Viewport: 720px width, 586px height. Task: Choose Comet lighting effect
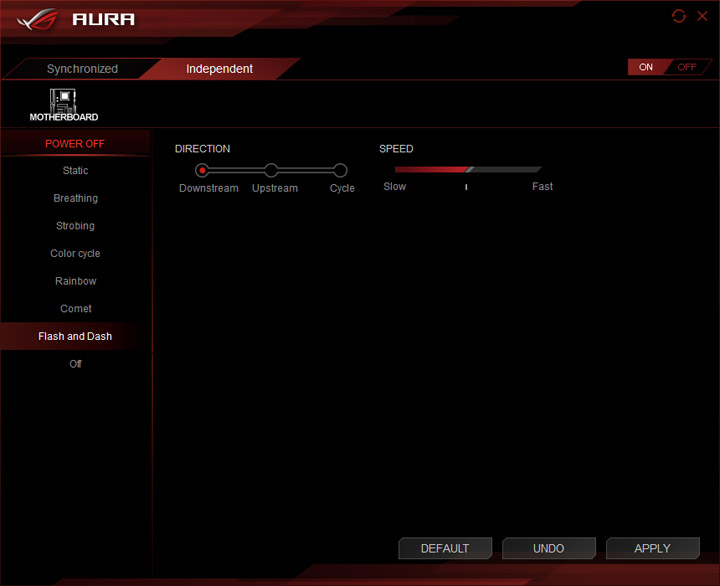coord(75,309)
